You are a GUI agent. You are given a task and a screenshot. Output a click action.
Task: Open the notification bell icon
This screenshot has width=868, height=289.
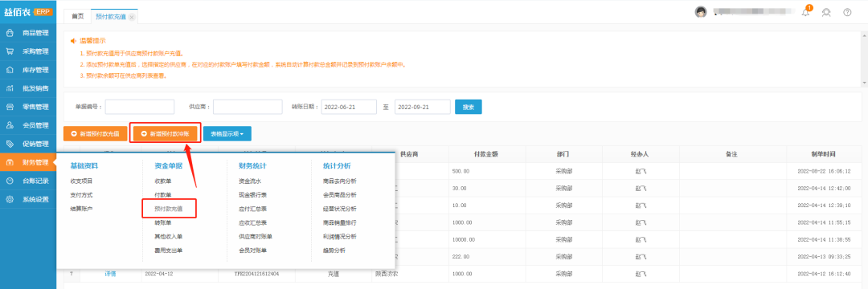(805, 12)
